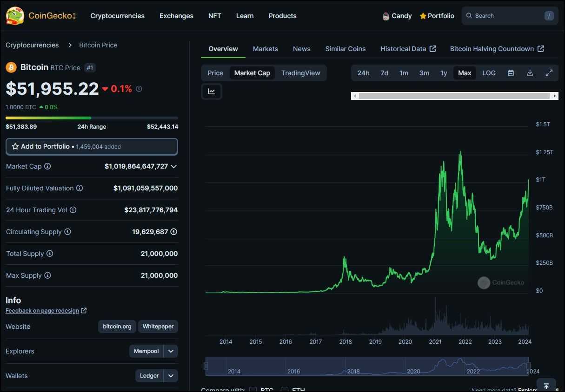Screen dimensions: 565x392
Task: Expand chart to fullscreen icon
Action: (549, 73)
